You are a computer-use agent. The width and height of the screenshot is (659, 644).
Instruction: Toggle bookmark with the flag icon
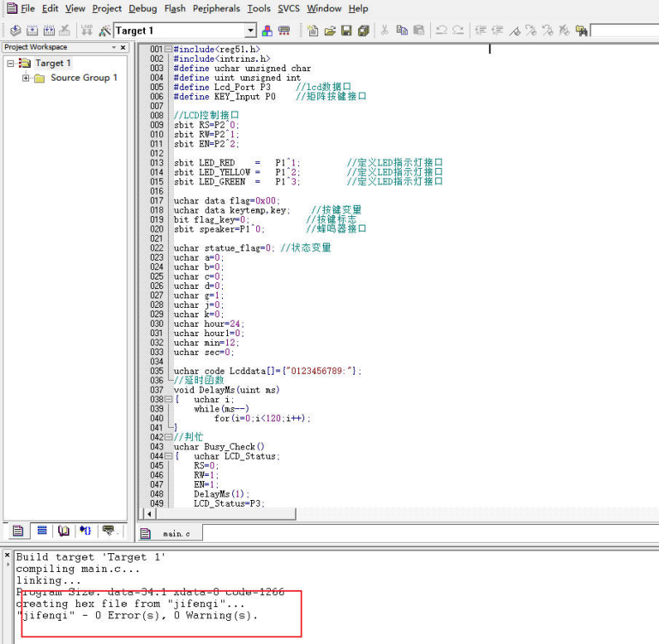pyautogui.click(x=515, y=30)
